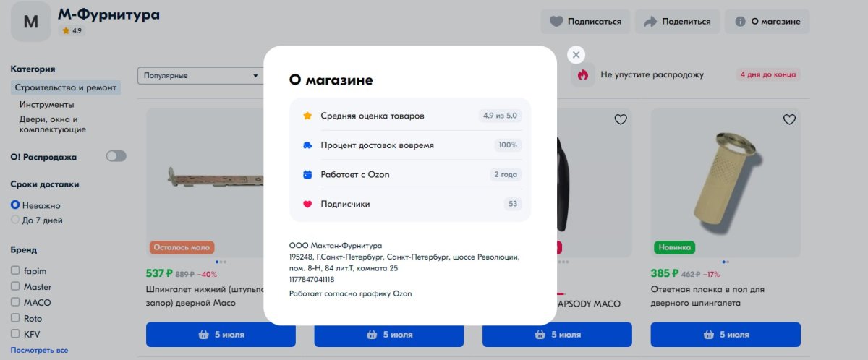Open the brass floor plate product image
This screenshot has width=868, height=360.
point(726,183)
